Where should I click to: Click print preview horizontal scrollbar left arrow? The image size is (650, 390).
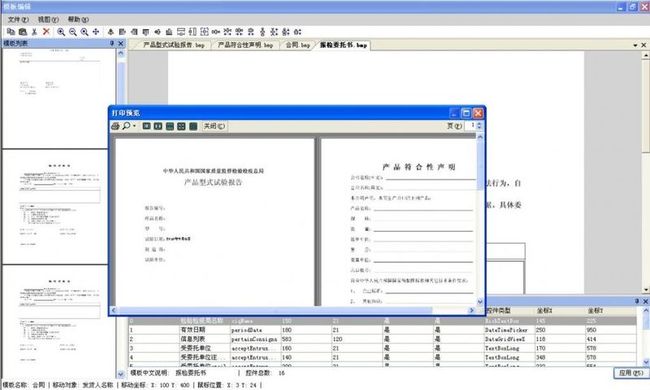point(114,310)
